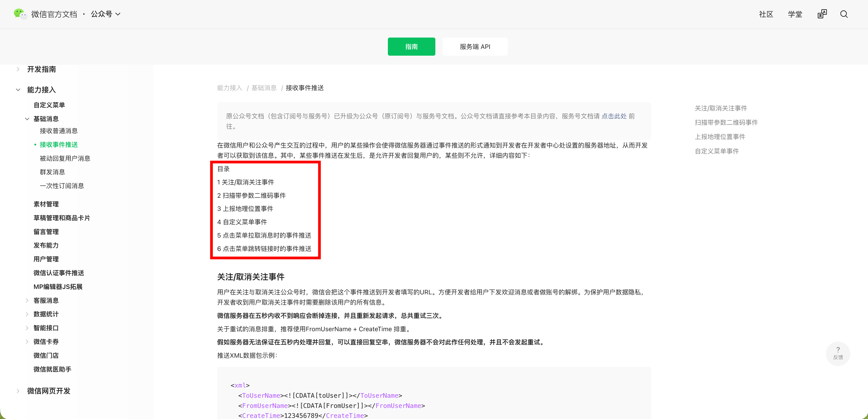
Task: Expand the 微信卡券 tree chevron
Action: (27, 341)
